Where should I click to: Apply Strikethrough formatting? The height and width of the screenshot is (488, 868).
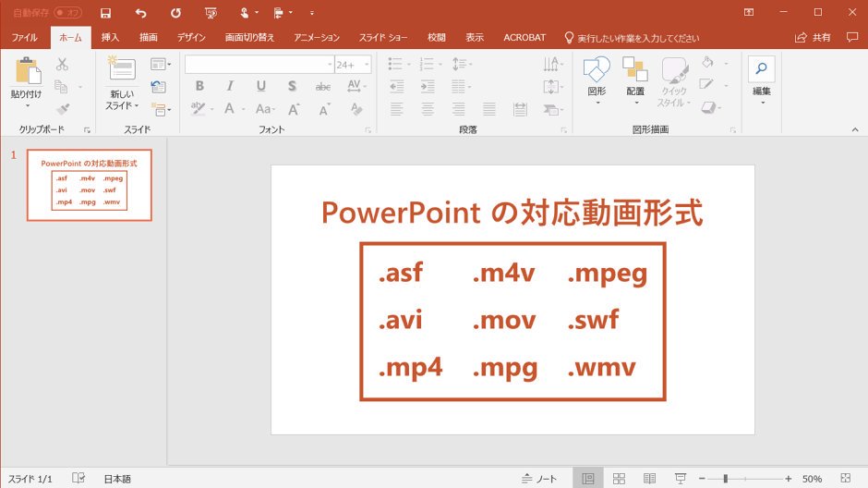point(323,86)
